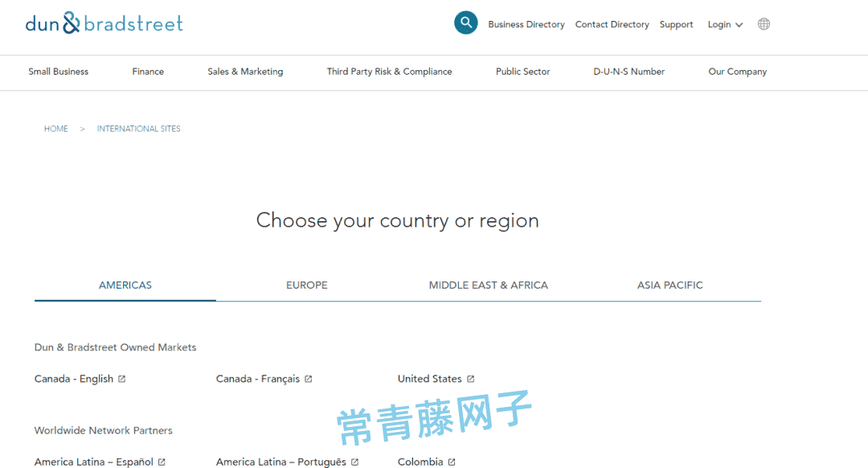This screenshot has height=468, width=868.
Task: Open the Sales & Marketing menu
Action: [245, 72]
